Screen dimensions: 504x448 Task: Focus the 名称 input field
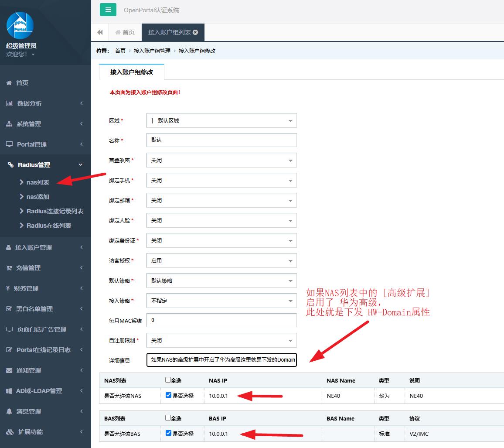click(221, 140)
